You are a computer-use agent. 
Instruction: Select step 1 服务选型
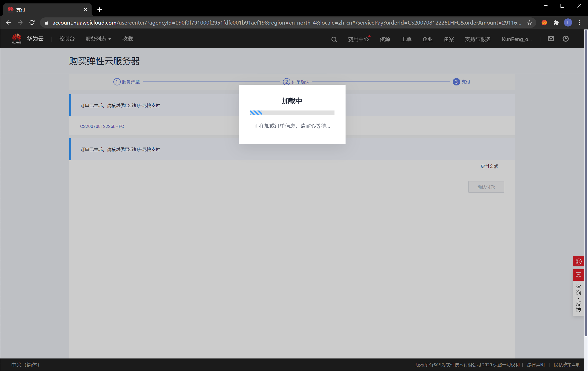point(127,82)
